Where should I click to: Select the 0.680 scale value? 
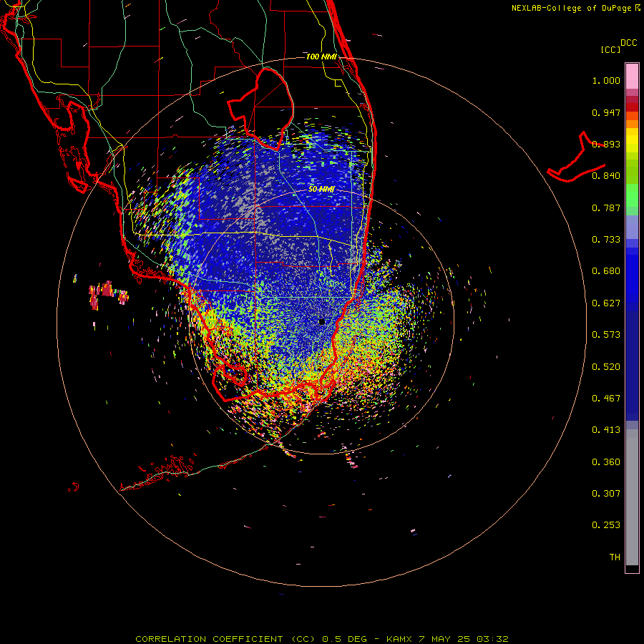pos(606,271)
